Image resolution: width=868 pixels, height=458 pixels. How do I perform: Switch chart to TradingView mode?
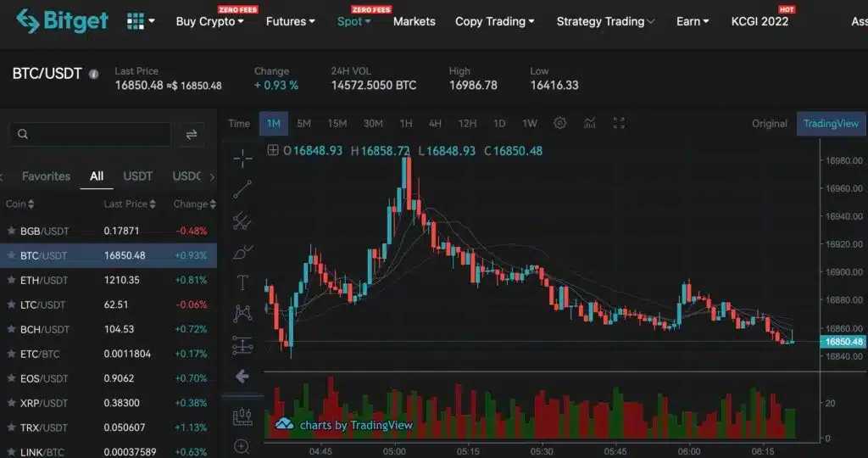[831, 123]
